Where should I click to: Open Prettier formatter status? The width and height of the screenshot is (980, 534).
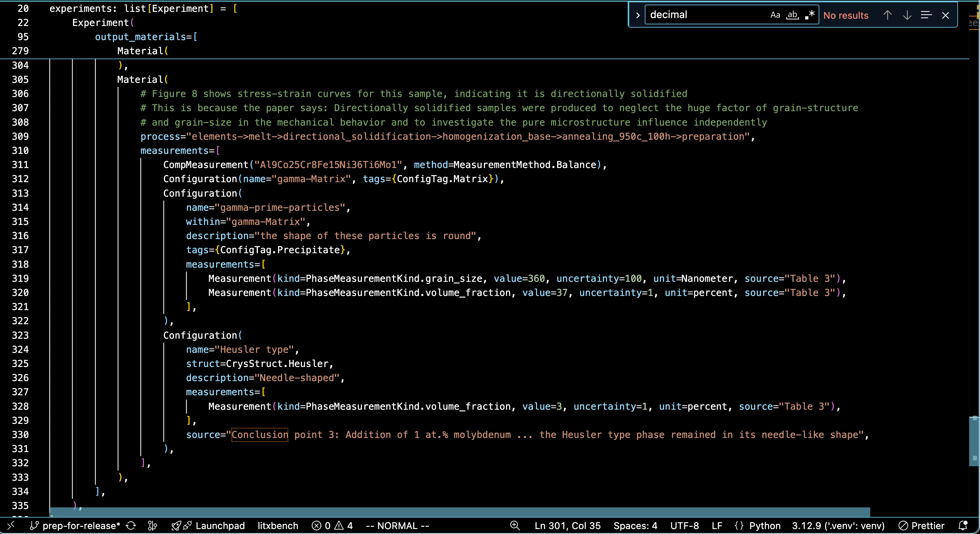921,526
